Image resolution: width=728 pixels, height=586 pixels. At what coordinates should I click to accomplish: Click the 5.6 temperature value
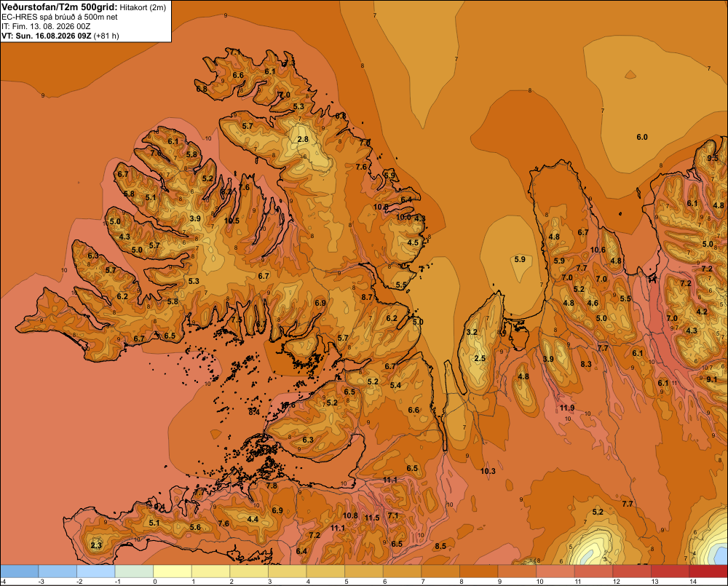point(195,527)
